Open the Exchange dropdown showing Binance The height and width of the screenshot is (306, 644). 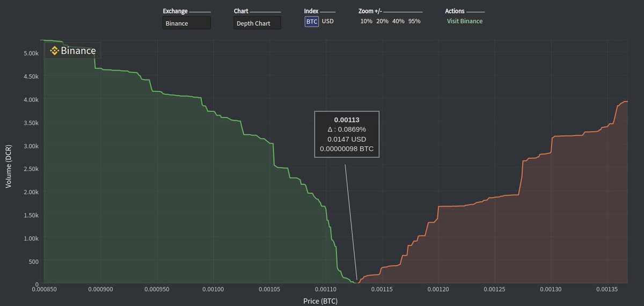pyautogui.click(x=186, y=23)
